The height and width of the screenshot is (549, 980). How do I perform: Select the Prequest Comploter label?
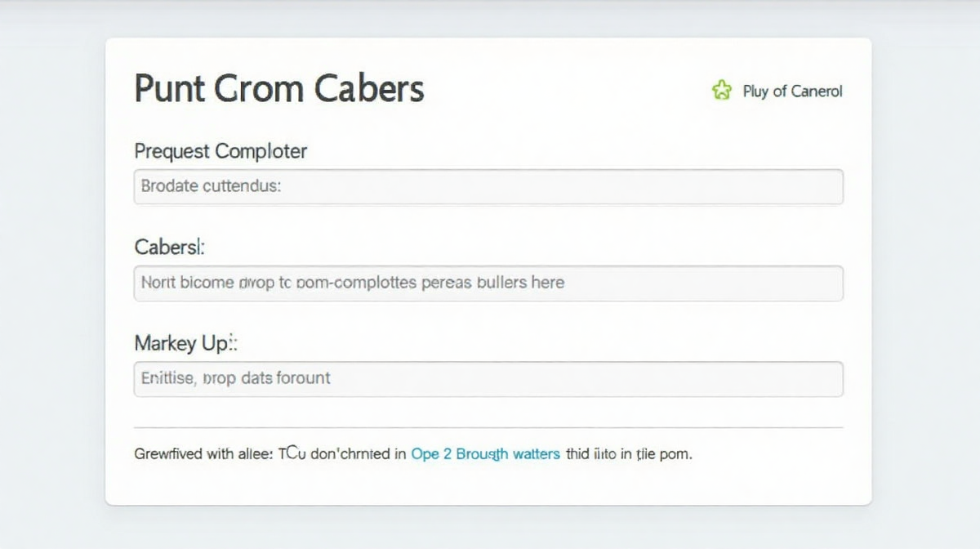(x=220, y=151)
